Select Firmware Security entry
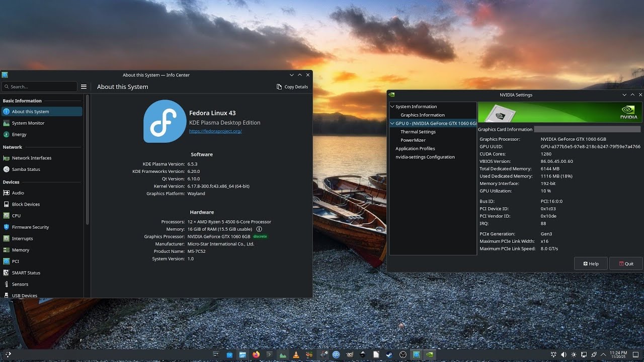This screenshot has width=644, height=362. [42, 227]
